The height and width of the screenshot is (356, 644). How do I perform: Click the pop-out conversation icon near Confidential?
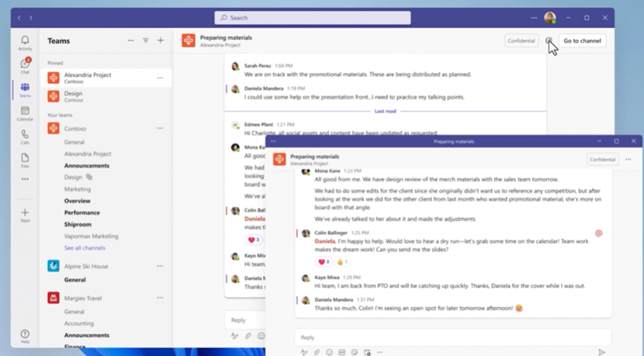[x=549, y=41]
